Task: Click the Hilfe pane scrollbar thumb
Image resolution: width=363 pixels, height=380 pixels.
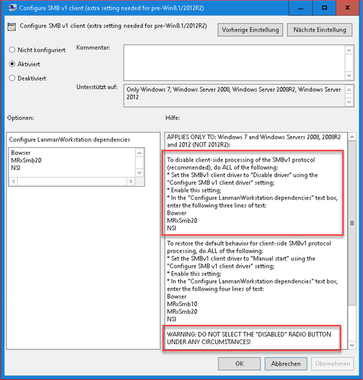Action: (x=351, y=223)
